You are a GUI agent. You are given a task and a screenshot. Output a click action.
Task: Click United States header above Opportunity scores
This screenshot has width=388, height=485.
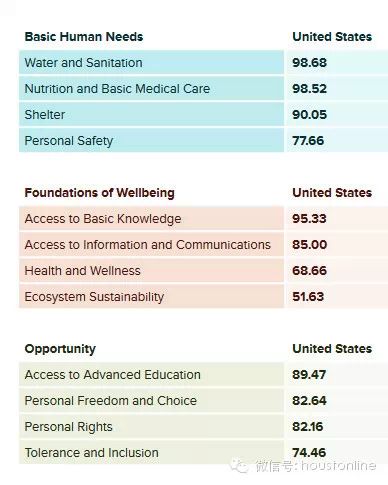[332, 349]
